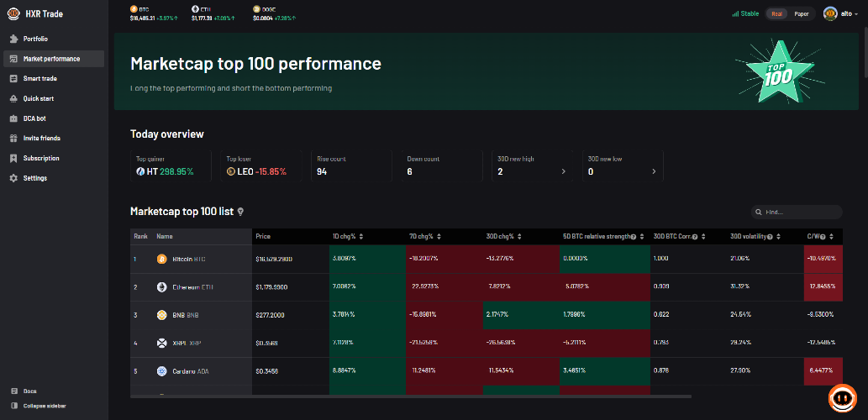This screenshot has width=868, height=420.
Task: Click the lightbulb hint icon beside list title
Action: click(240, 212)
